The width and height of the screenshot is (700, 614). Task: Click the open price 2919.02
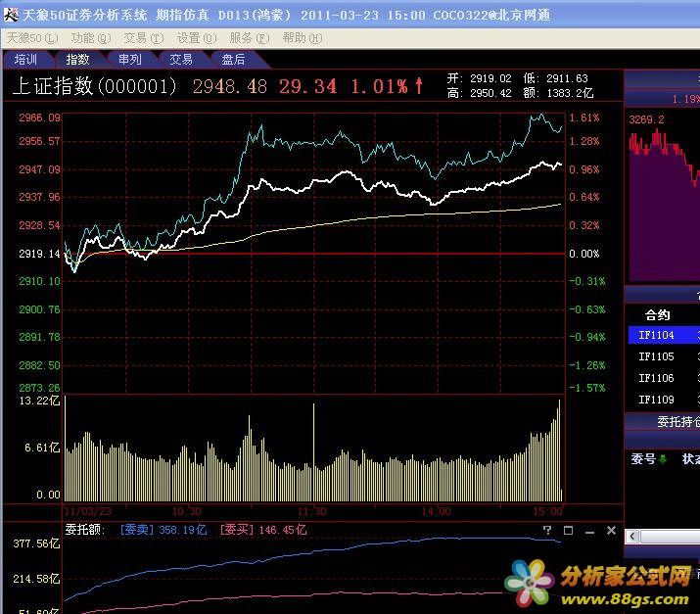490,78
